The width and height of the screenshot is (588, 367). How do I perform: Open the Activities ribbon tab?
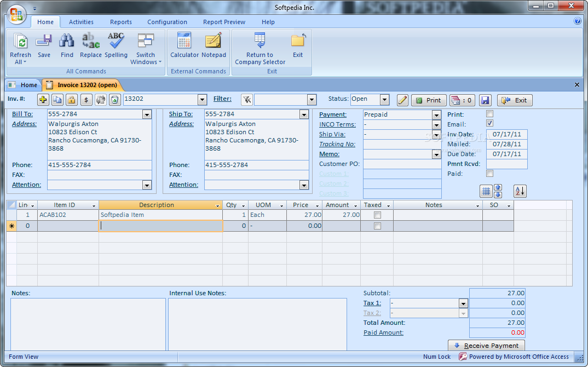tap(81, 22)
